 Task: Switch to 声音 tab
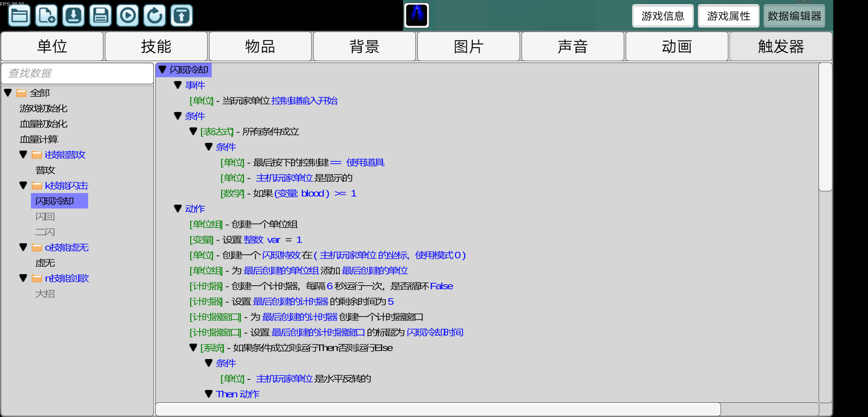[573, 46]
